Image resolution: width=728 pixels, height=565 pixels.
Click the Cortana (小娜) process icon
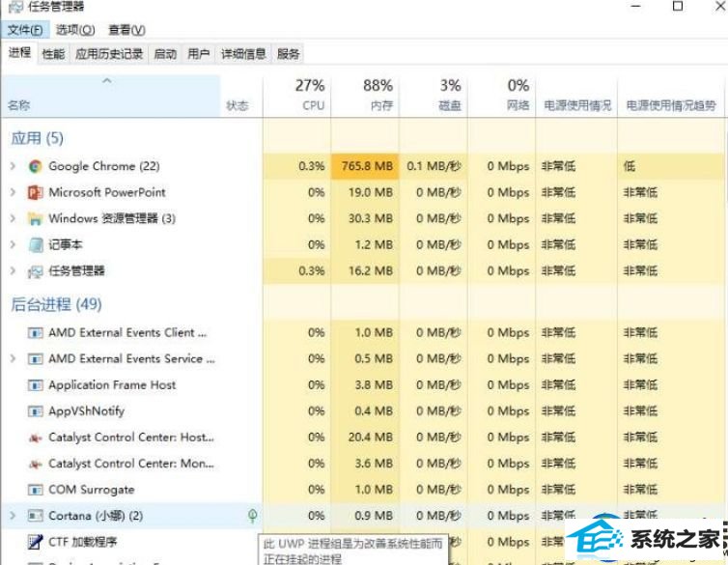36,516
